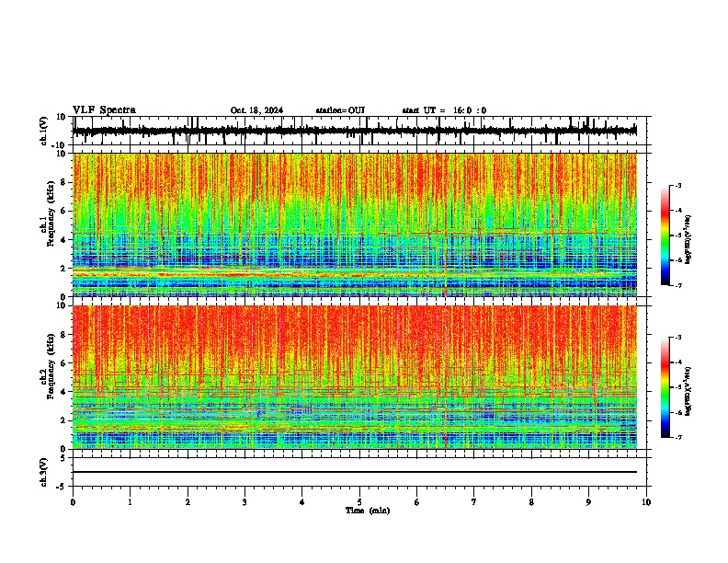
Task: Click the "8" tick on ch.1 frequency axis
Action: point(64,182)
